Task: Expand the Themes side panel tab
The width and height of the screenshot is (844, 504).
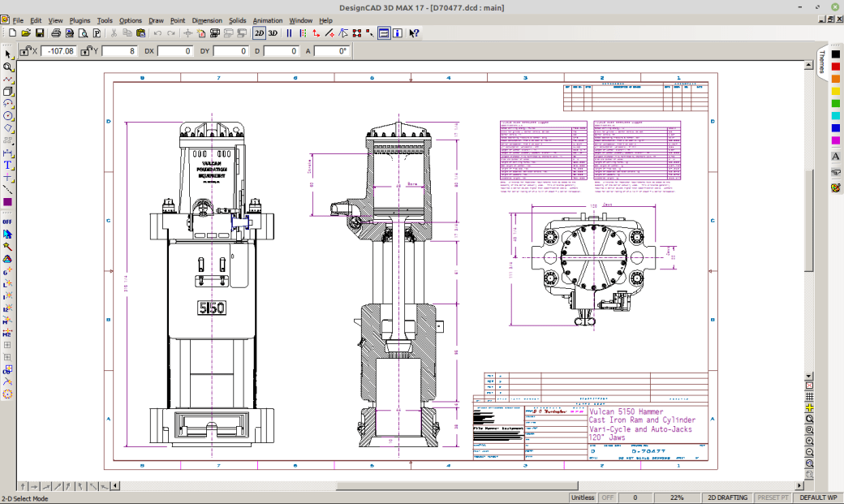Action: click(x=822, y=61)
